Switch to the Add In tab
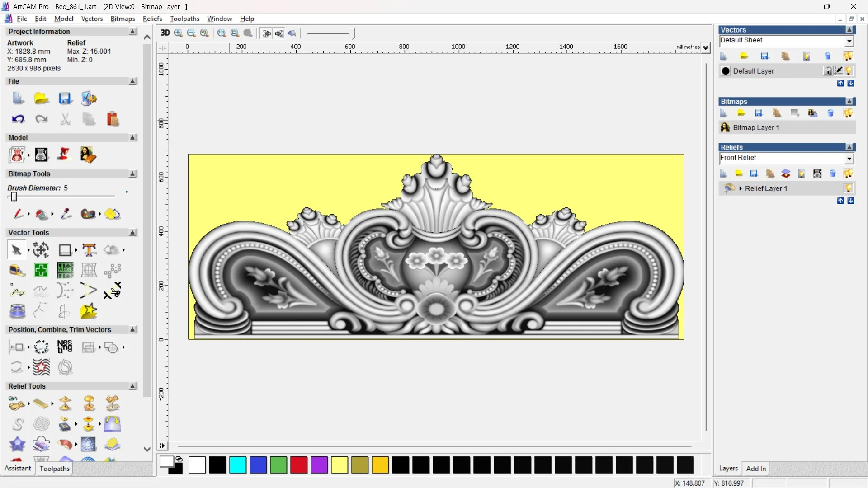The image size is (868, 488). point(756,469)
